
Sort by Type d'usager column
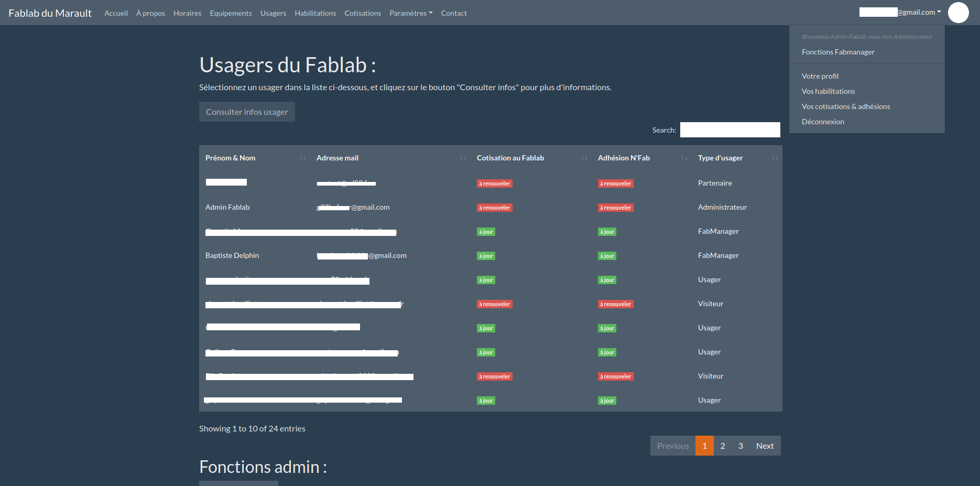[x=737, y=158]
